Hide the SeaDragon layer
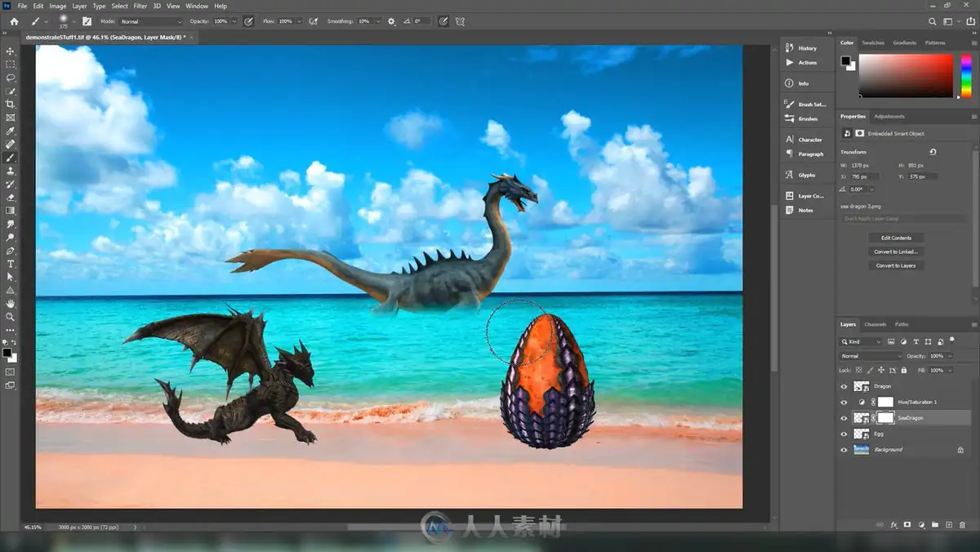 pyautogui.click(x=844, y=417)
